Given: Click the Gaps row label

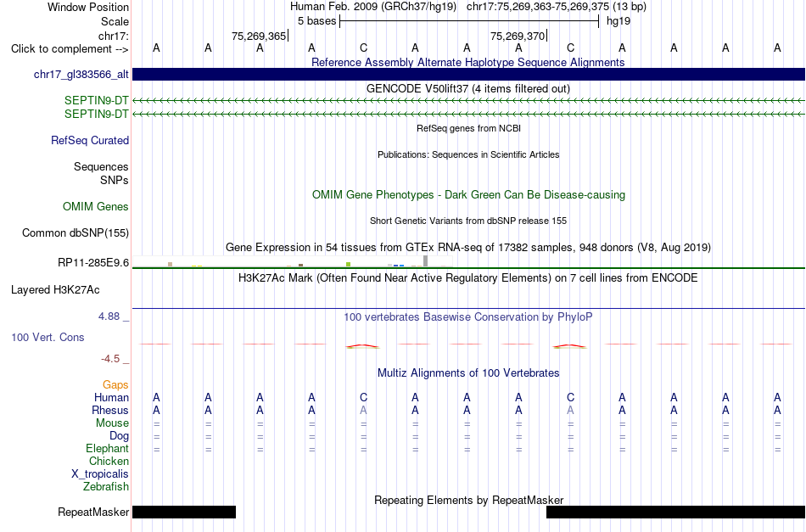Looking at the screenshot, I should (x=115, y=385).
